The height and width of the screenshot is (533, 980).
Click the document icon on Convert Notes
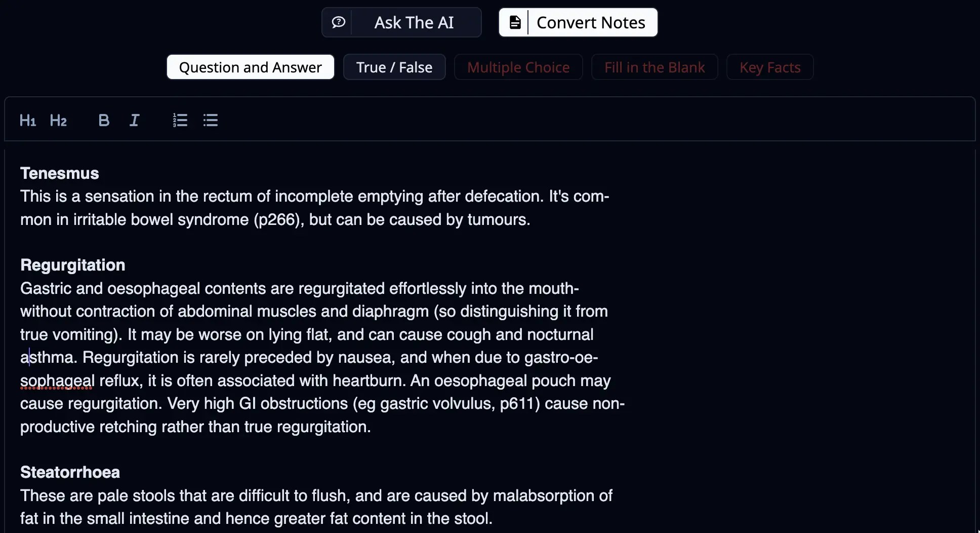(515, 22)
